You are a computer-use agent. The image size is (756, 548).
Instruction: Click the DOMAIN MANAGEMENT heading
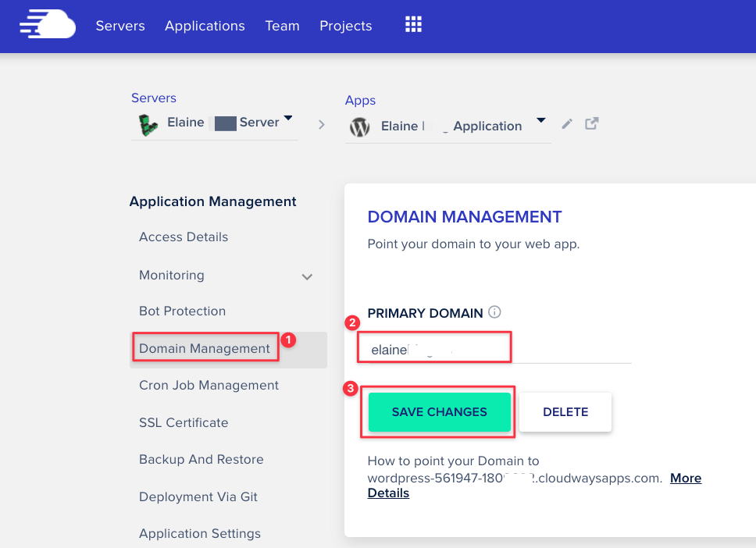(465, 217)
